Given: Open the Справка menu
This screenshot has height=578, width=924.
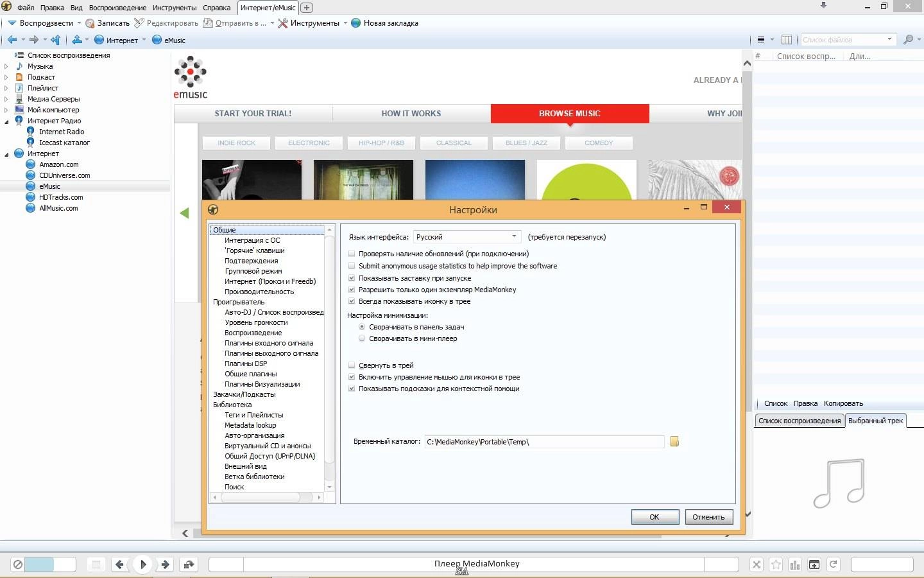Looking at the screenshot, I should pyautogui.click(x=217, y=8).
